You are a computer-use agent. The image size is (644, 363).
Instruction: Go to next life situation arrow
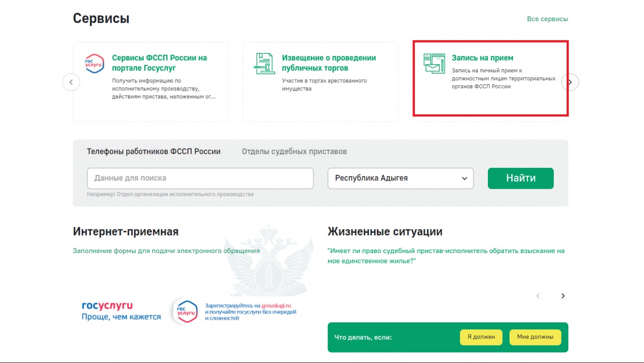[563, 296]
